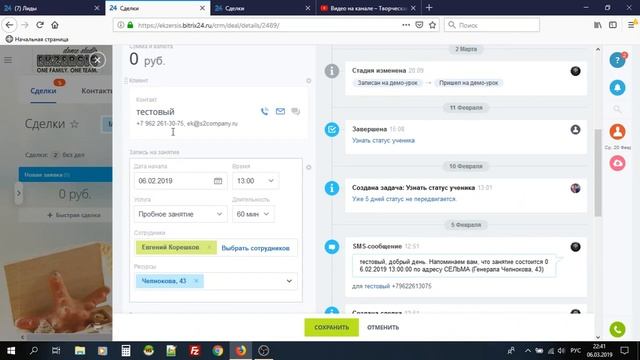
Task: Expand resources dropdown arrow
Action: [289, 281]
